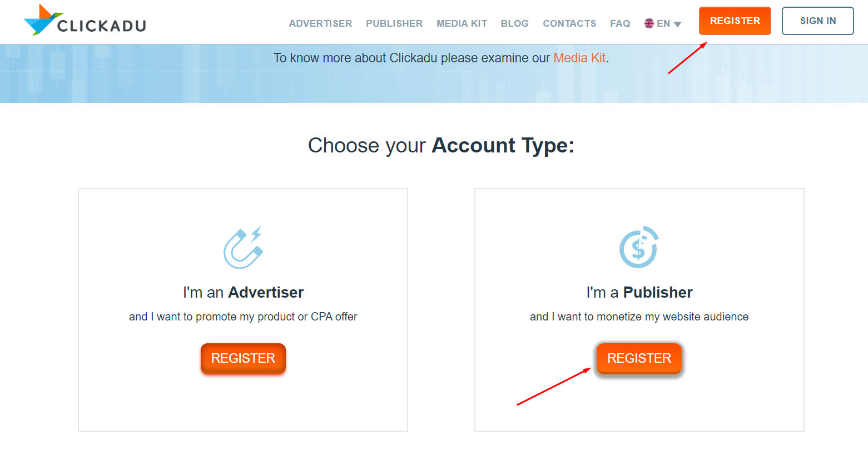Open the Contacts page
The width and height of the screenshot is (868, 469).
[569, 23]
